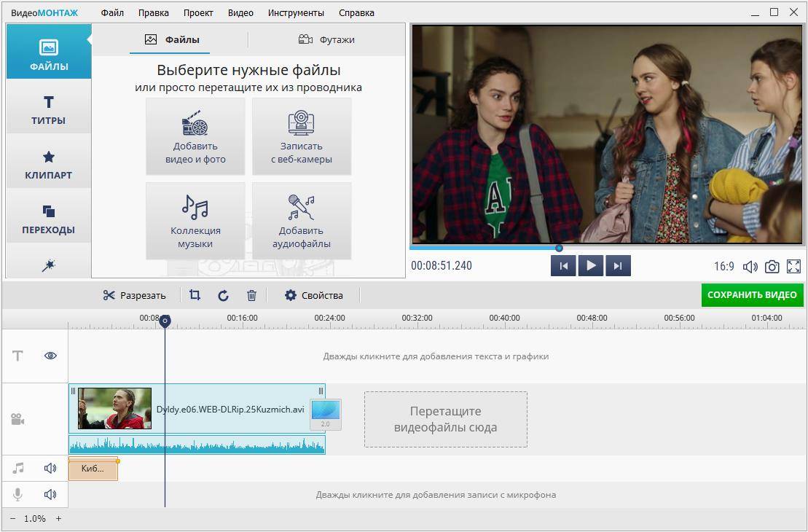Jump to next frame in player
808x532 pixels.
point(618,266)
